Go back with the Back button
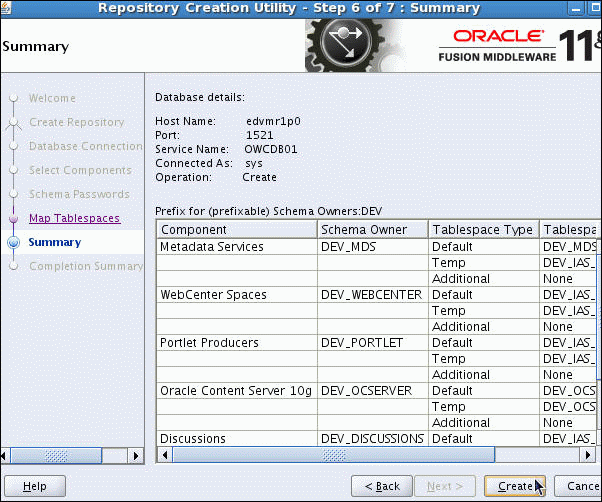Screen dimensions: 602x502 [x=382, y=486]
